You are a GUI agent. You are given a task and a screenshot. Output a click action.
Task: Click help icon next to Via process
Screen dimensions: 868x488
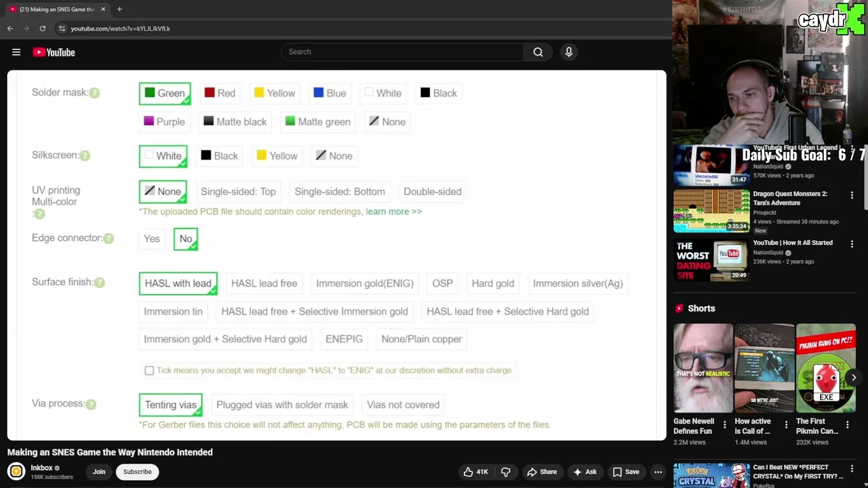[x=91, y=404]
